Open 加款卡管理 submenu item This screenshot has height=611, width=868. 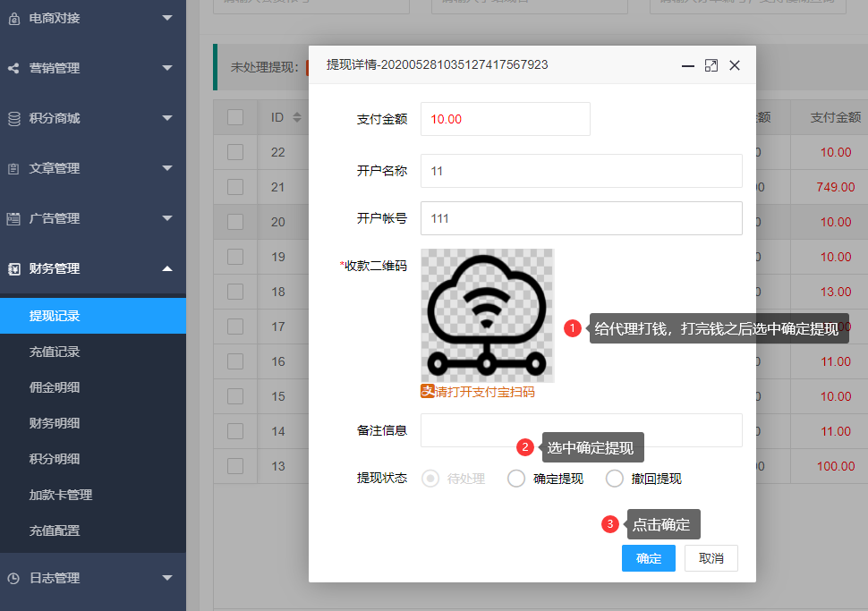[x=93, y=495]
